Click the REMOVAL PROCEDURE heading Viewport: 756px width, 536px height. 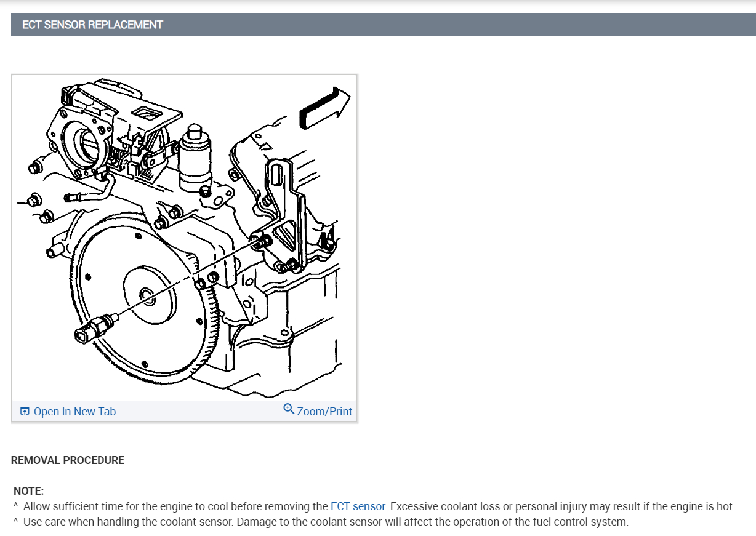click(68, 460)
